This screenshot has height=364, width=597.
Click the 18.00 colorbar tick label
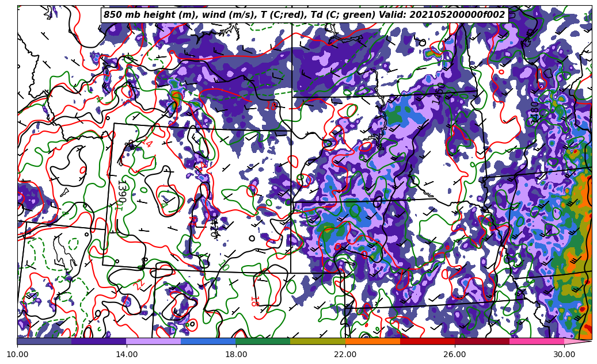tap(235, 354)
